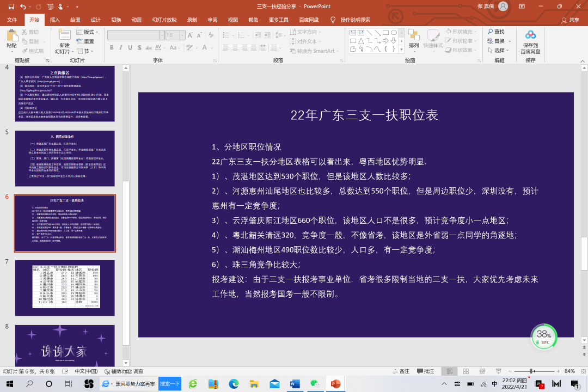The width and height of the screenshot is (588, 392).
Task: Select the Format Painter (格式刷) icon
Action: pyautogui.click(x=24, y=50)
